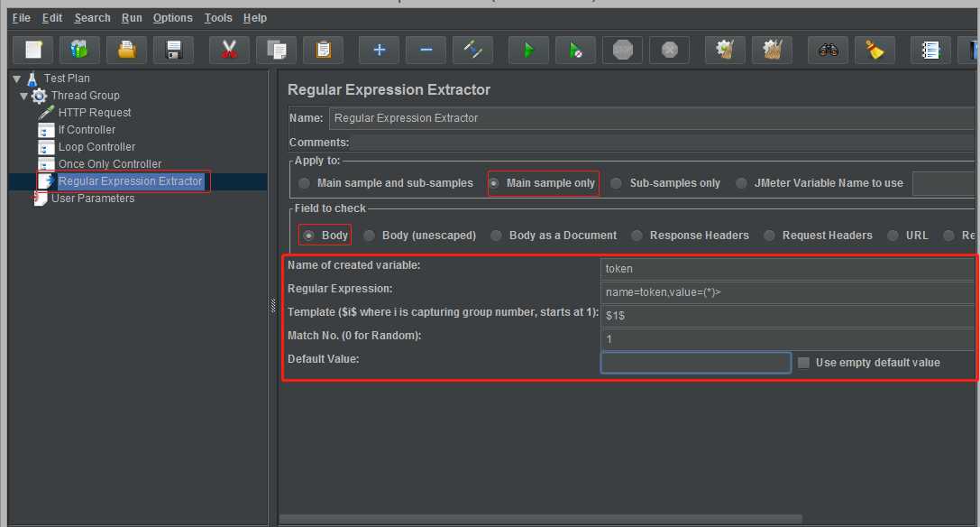Screen dimensions: 980x527
Task: Click the JMeter Variable Name text field
Action: tap(943, 183)
